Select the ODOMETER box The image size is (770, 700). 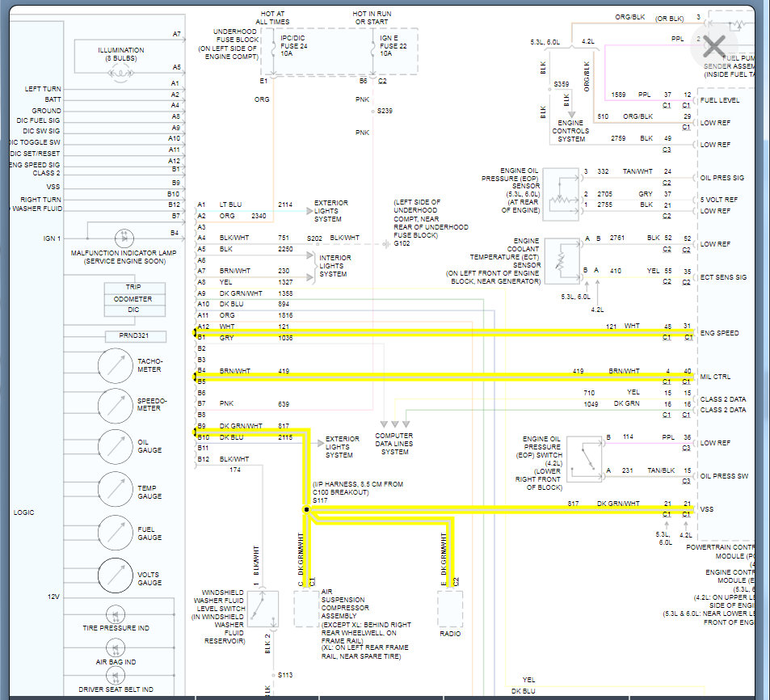[133, 299]
